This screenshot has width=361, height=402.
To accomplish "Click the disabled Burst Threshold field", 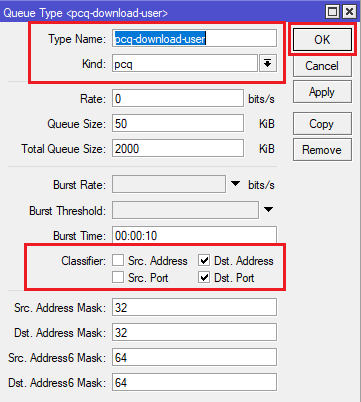I will pos(185,210).
